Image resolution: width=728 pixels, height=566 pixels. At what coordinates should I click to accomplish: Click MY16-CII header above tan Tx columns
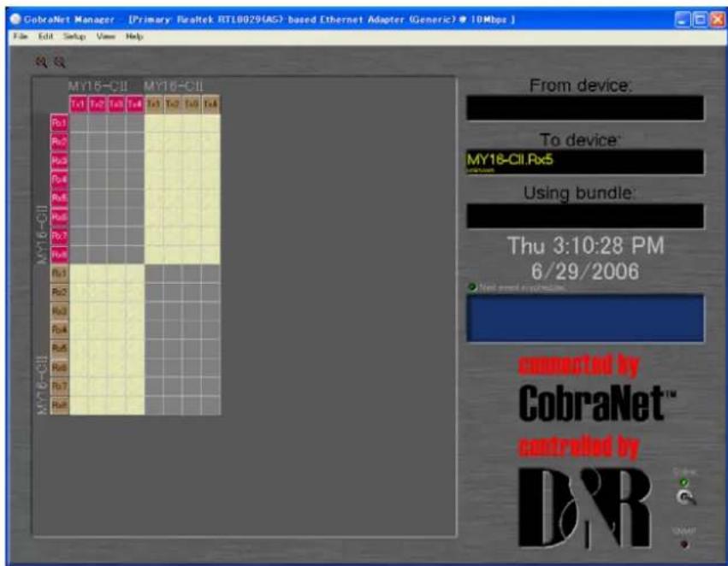[x=173, y=86]
